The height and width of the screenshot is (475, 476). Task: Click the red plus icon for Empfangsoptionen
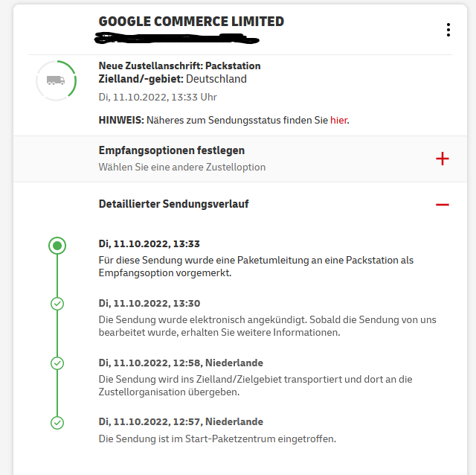click(x=443, y=159)
